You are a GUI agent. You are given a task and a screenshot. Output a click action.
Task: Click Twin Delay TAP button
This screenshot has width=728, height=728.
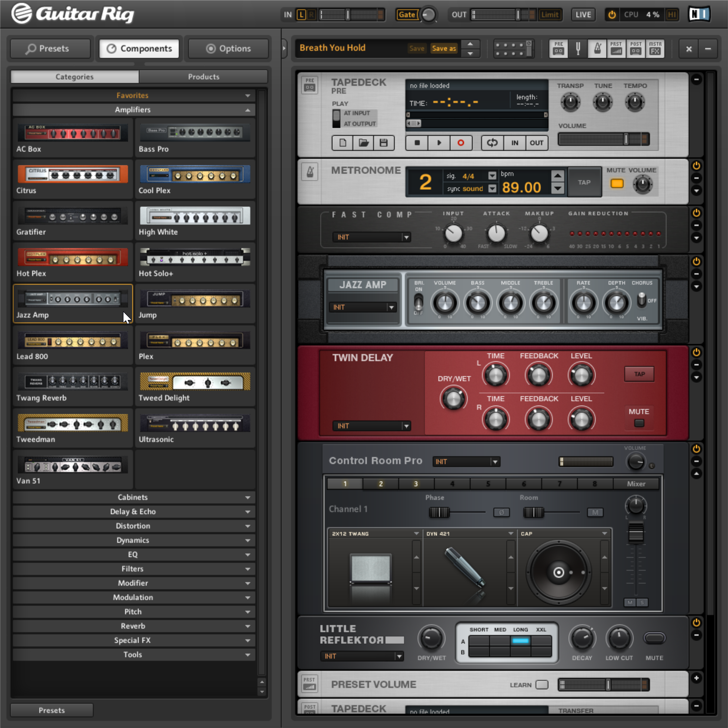[639, 374]
